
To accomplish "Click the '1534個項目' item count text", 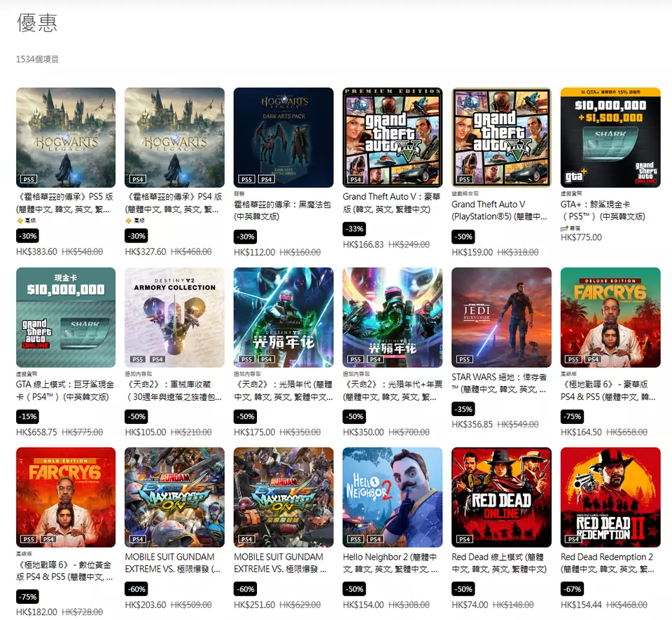I will pyautogui.click(x=37, y=59).
